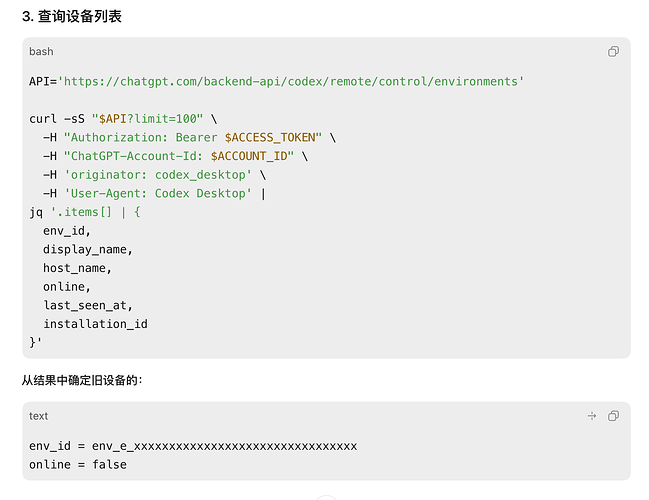Click the last_seen_at field line
This screenshot has width=649, height=500.
(87, 305)
